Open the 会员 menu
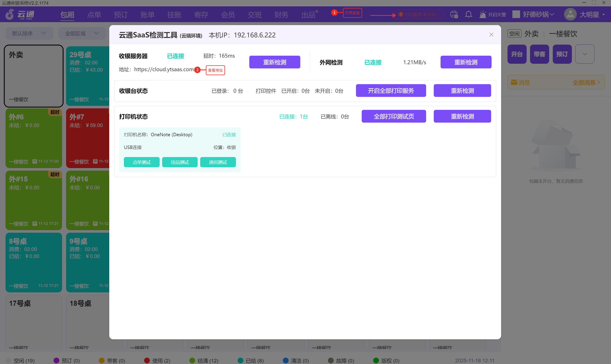 (228, 15)
